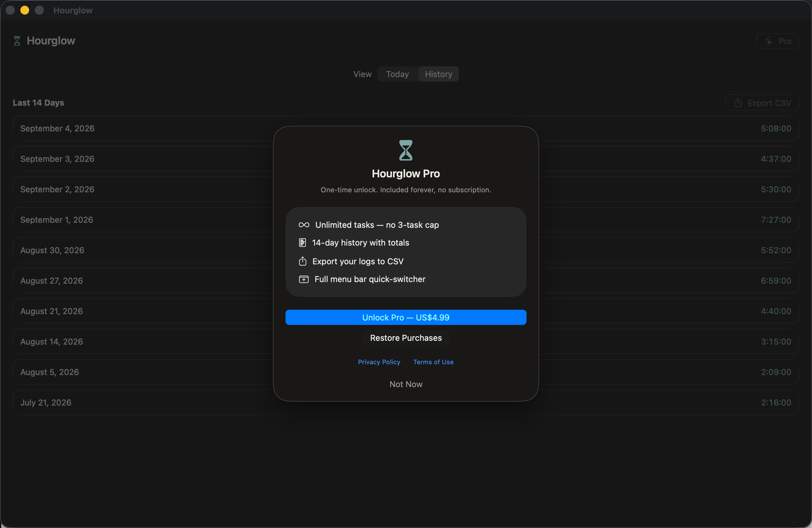The height and width of the screenshot is (528, 812).
Task: Switch to the Today view
Action: coord(397,74)
